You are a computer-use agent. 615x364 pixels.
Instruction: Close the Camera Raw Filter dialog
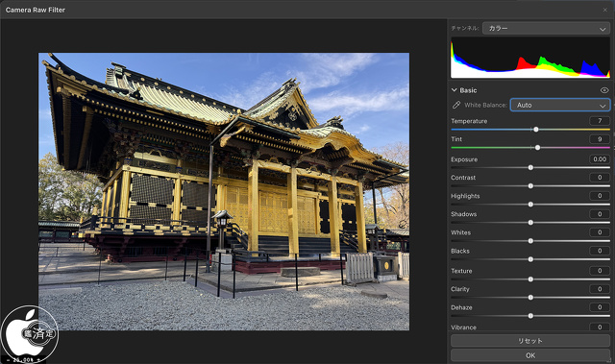pyautogui.click(x=604, y=10)
